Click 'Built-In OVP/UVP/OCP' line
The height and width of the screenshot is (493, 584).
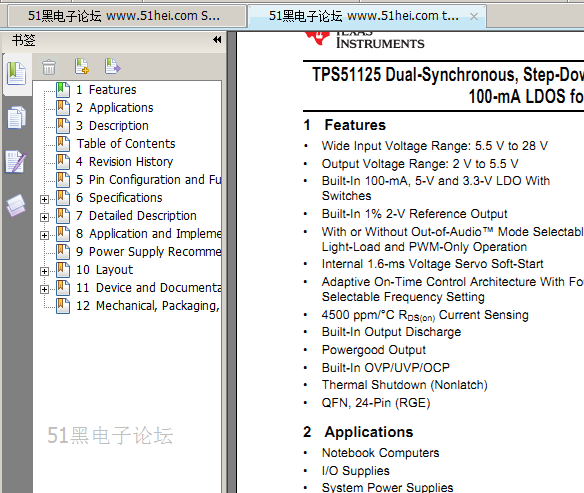tap(386, 368)
